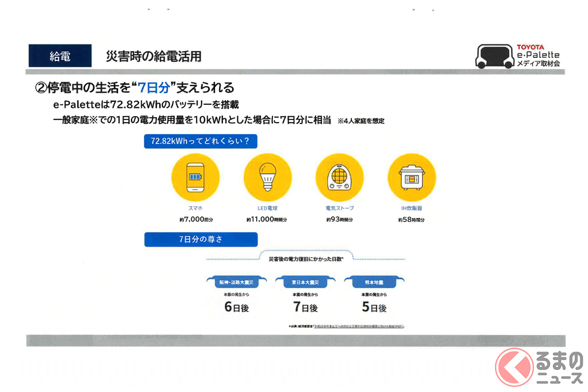Click the red くるまのニュース logo mark

pos(514,366)
